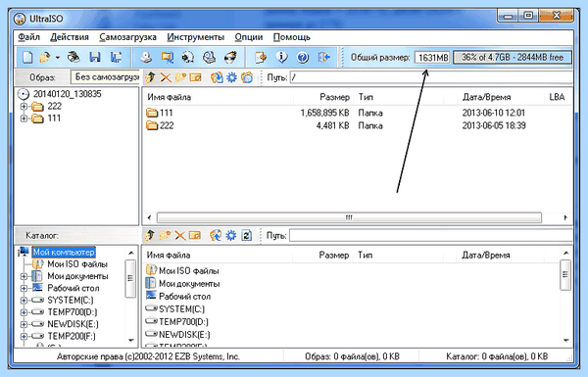Save the image with the floppy disk icon
The width and height of the screenshot is (588, 377).
tap(95, 58)
